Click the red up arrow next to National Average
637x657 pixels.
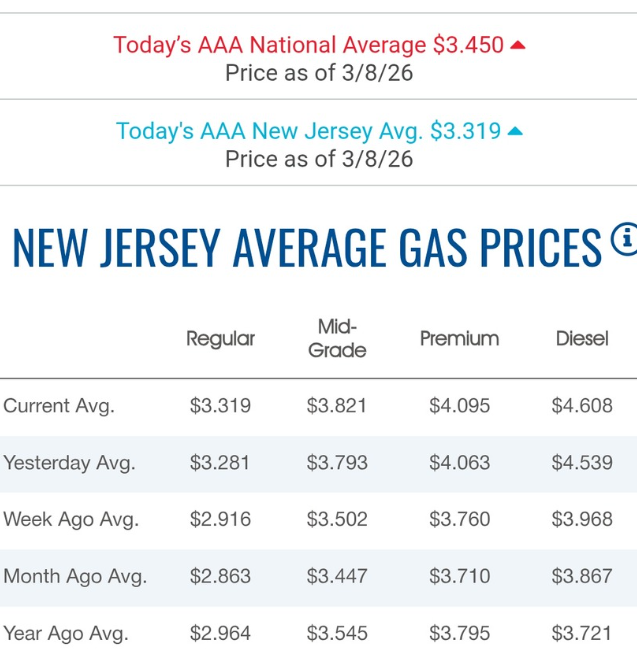pos(518,45)
